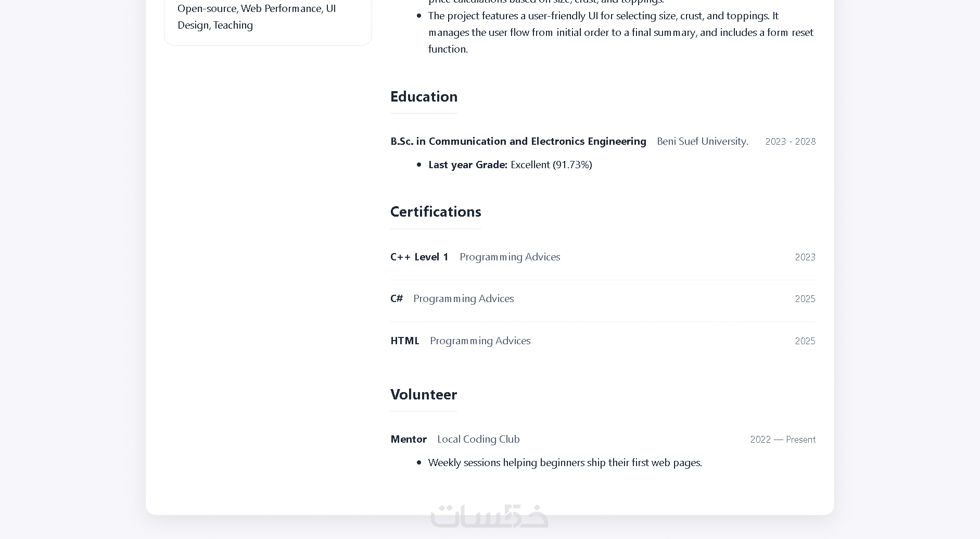This screenshot has width=980, height=539.
Task: Click the 2023 year on the C++ row
Action: [x=805, y=257]
